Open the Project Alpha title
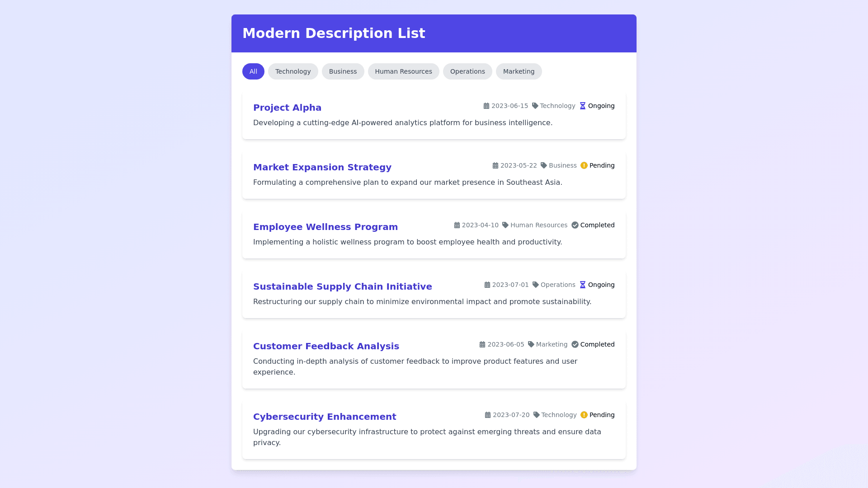This screenshot has height=488, width=868. [x=287, y=108]
